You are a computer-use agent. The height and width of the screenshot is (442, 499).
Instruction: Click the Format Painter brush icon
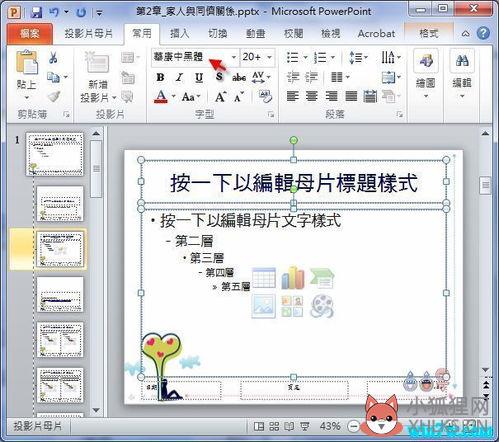[x=53, y=97]
